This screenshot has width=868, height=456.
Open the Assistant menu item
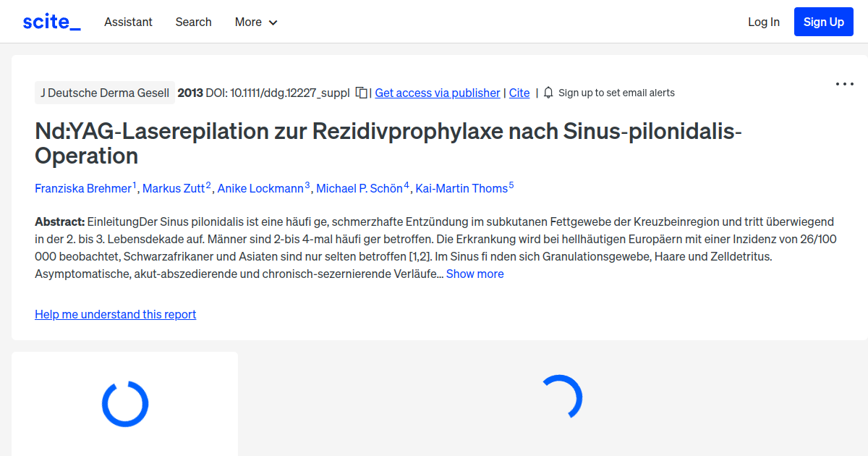pos(128,22)
